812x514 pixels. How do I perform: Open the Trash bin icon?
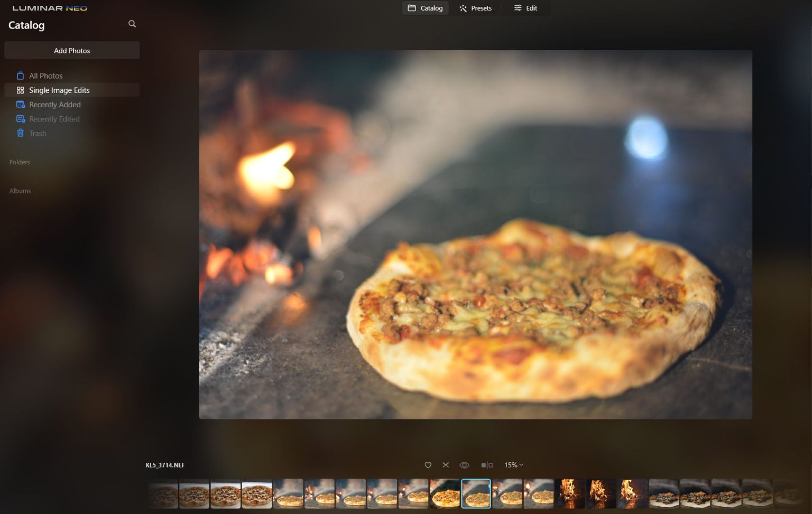coord(20,133)
